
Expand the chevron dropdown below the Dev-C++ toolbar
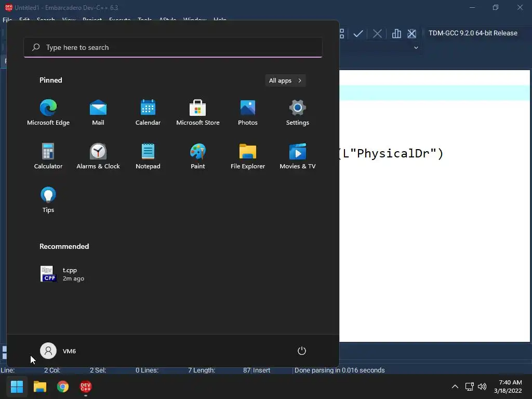(x=416, y=48)
